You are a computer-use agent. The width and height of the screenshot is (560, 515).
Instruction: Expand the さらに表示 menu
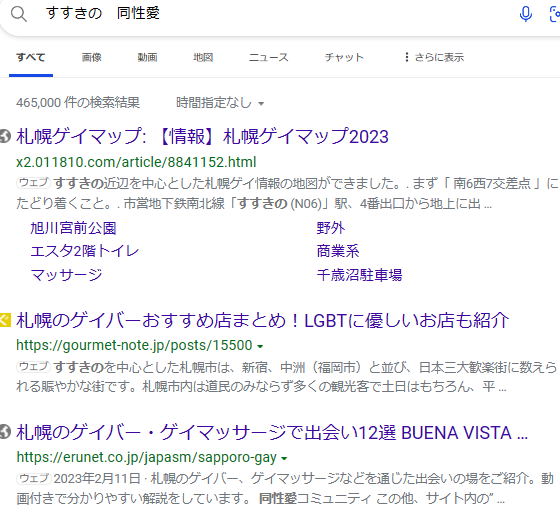coord(434,57)
